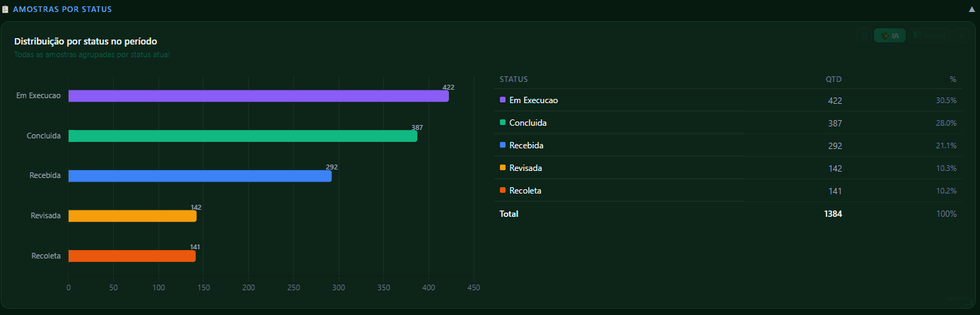Click the 1384 total quantity cell
Viewport: 980px width, 315px height.
pyautogui.click(x=833, y=213)
